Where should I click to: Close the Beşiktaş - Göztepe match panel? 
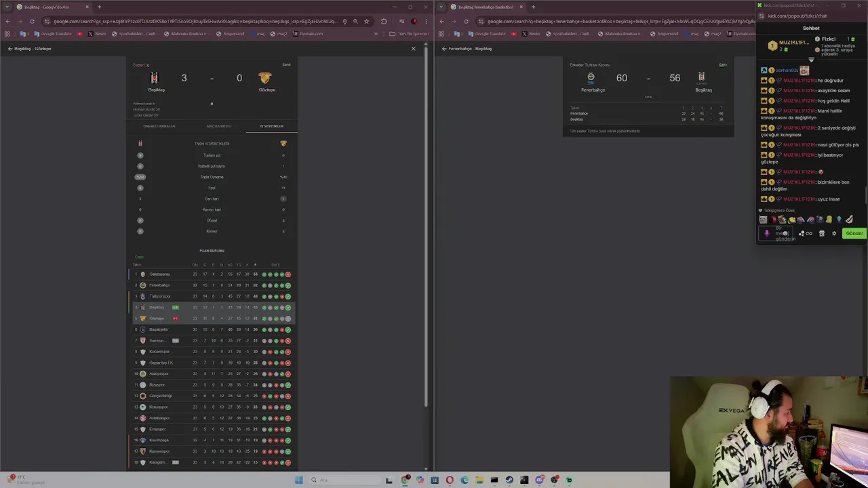[x=413, y=49]
